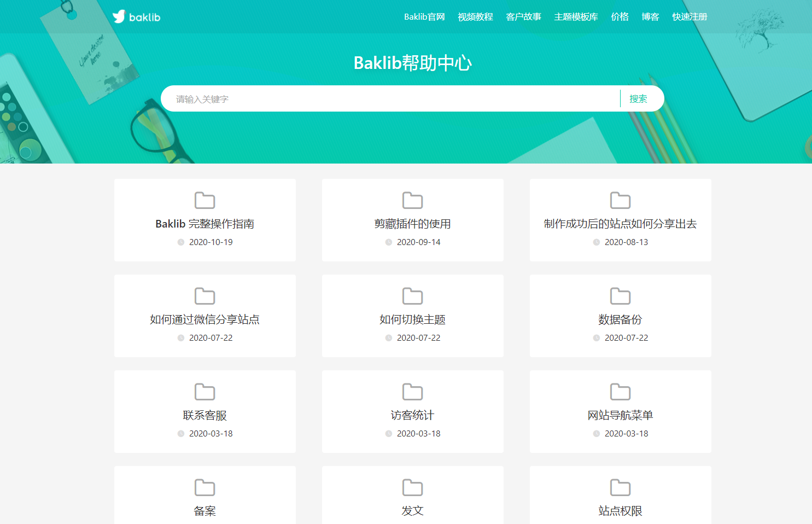Open folder icon for 站点权限
The width and height of the screenshot is (812, 524).
pos(621,487)
